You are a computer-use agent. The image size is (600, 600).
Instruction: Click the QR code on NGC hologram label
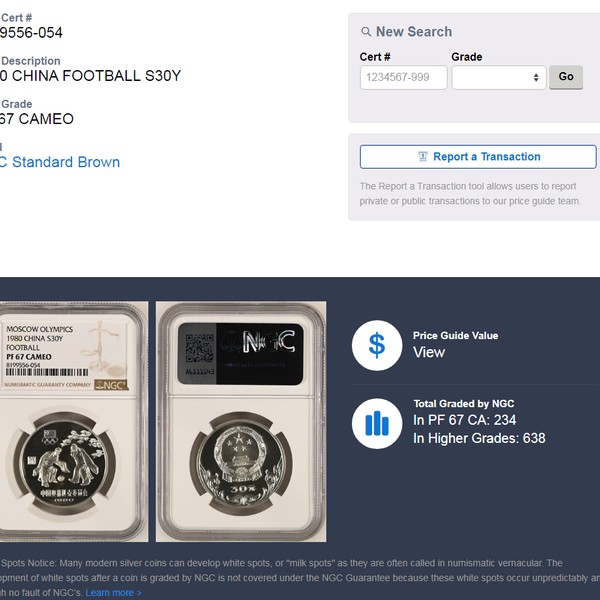[199, 348]
